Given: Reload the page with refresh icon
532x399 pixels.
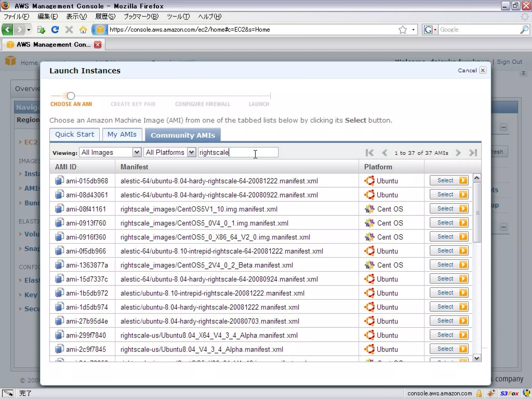Looking at the screenshot, I should pos(55,30).
